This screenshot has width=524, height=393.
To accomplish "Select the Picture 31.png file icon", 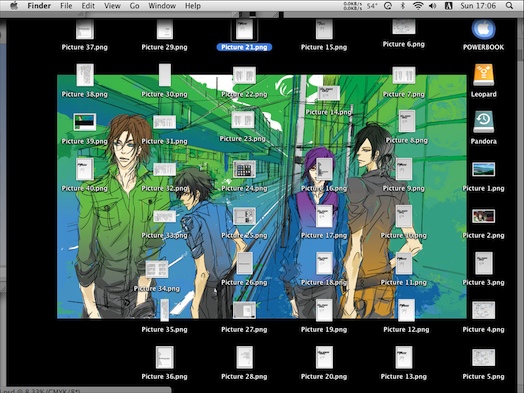I will pos(164,122).
